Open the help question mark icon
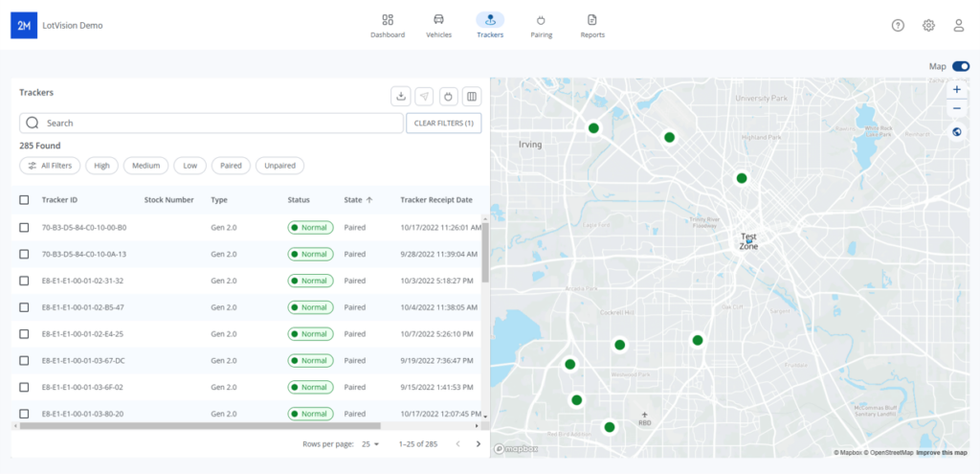 (x=898, y=26)
